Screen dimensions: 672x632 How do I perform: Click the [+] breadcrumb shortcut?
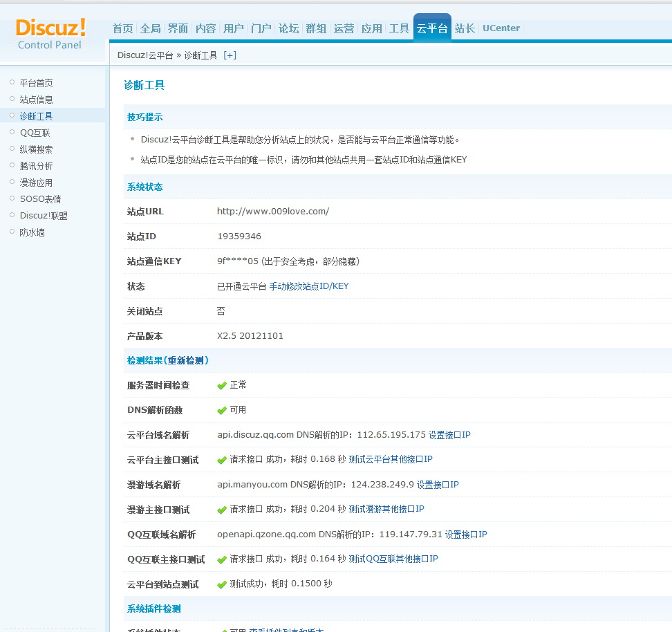230,55
